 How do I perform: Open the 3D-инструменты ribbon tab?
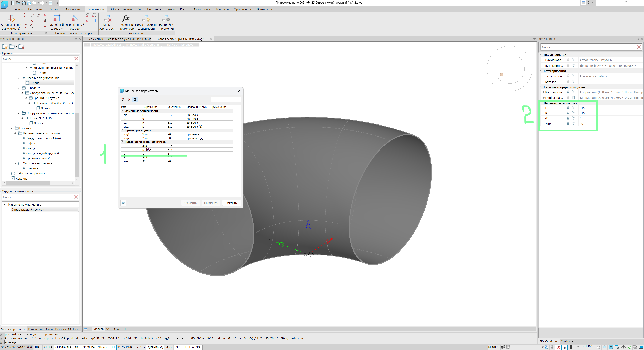tap(121, 9)
